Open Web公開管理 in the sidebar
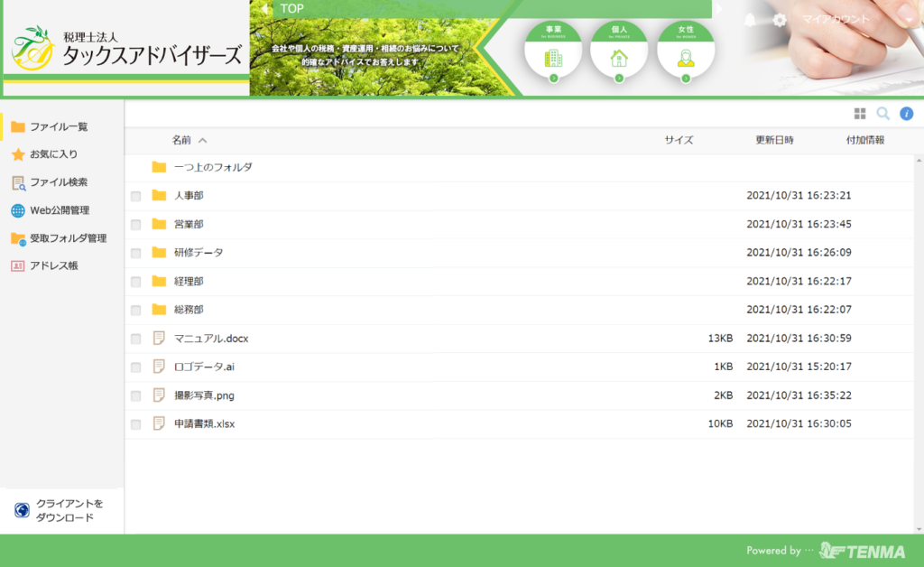Screen dimensions: 924x567 click(60, 210)
